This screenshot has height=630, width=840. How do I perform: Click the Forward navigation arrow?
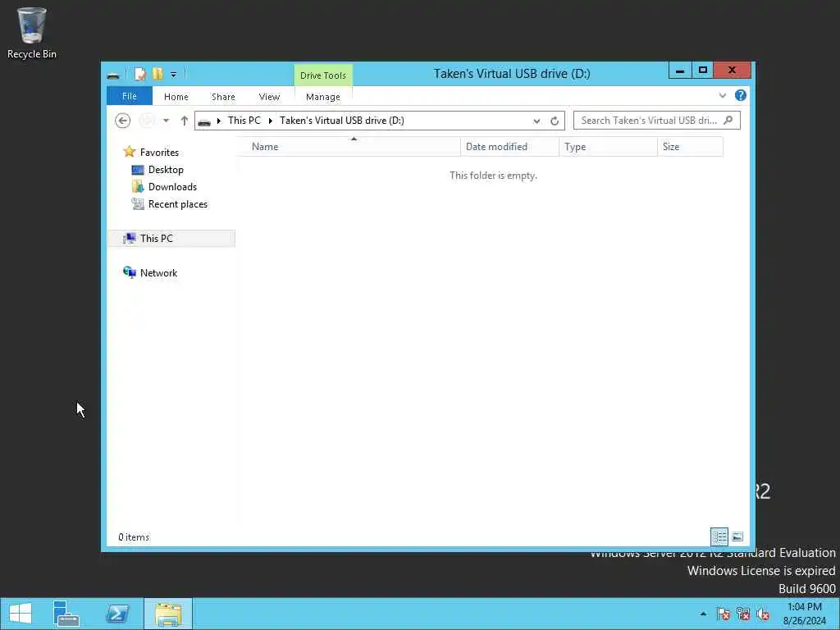[147, 121]
